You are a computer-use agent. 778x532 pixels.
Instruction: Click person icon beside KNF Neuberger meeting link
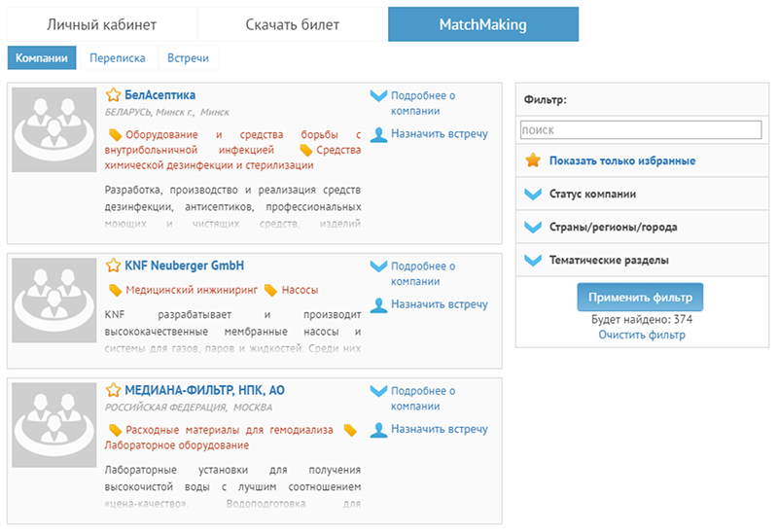(378, 304)
